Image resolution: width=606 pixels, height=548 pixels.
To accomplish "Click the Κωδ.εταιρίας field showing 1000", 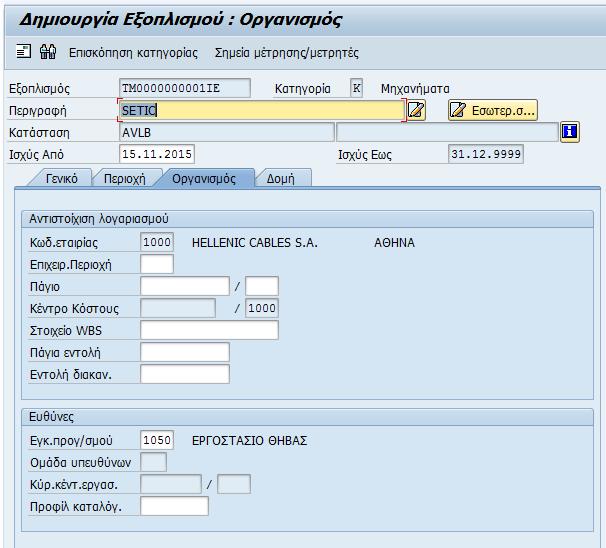I will click(157, 242).
